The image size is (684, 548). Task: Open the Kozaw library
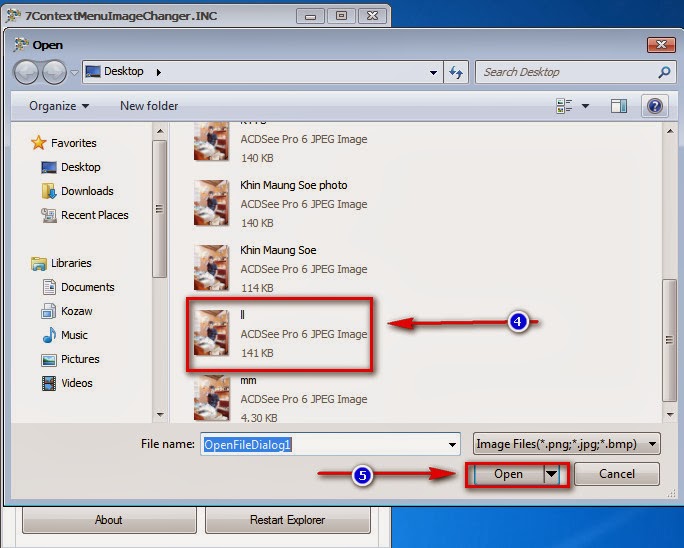point(77,311)
